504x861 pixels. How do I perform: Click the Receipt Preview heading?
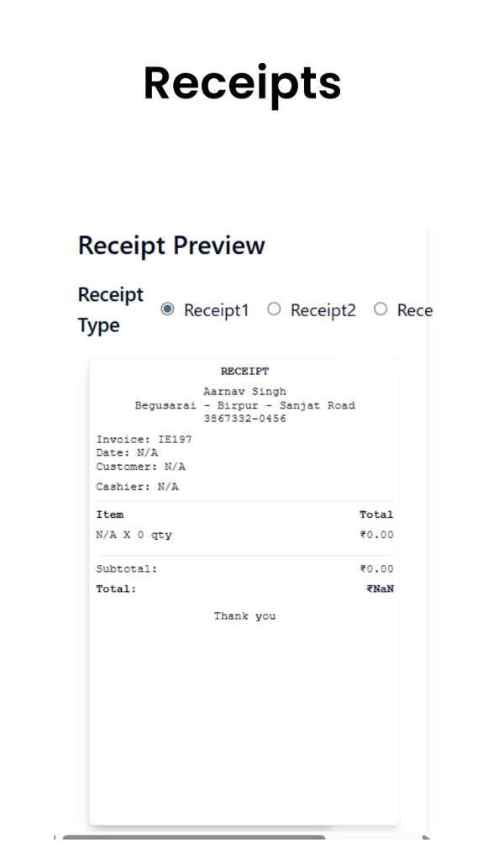(171, 246)
